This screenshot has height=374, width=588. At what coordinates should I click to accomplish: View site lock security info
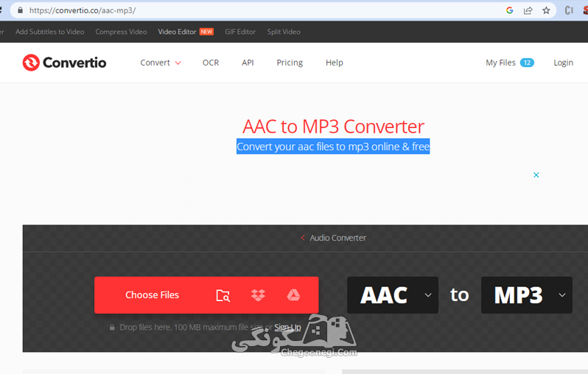coord(20,10)
